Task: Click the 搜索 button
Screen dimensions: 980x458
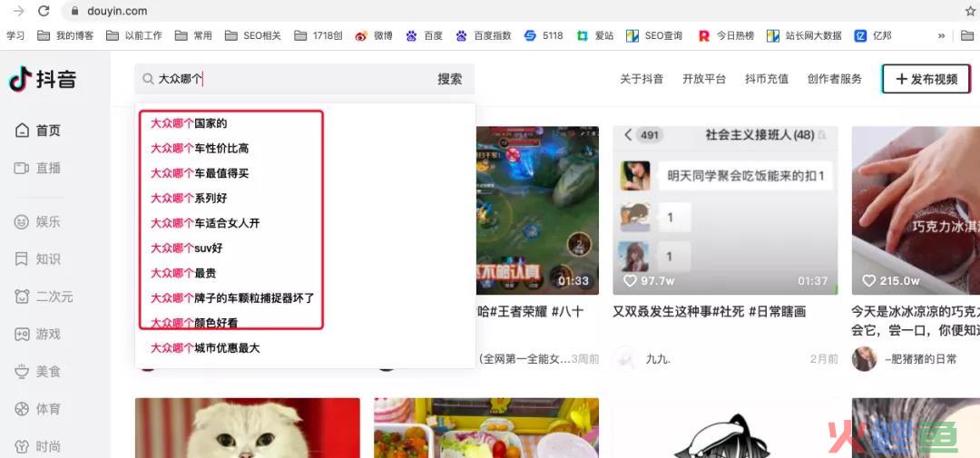Action: pyautogui.click(x=450, y=79)
